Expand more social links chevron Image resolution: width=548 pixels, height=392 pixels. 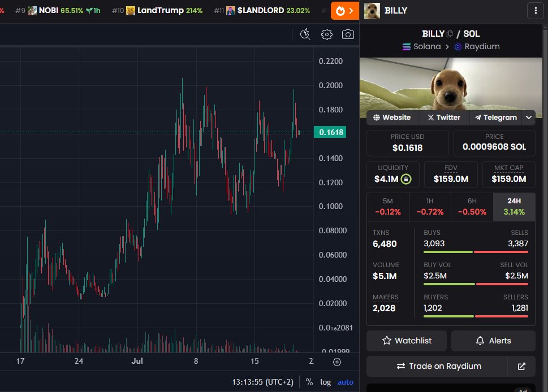tap(528, 117)
